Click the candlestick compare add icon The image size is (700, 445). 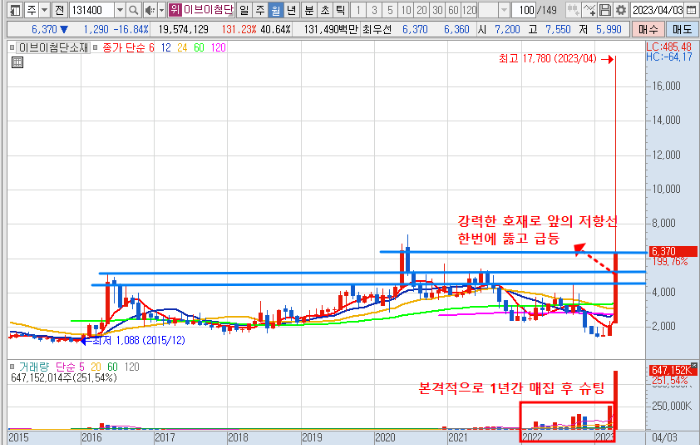(573, 10)
